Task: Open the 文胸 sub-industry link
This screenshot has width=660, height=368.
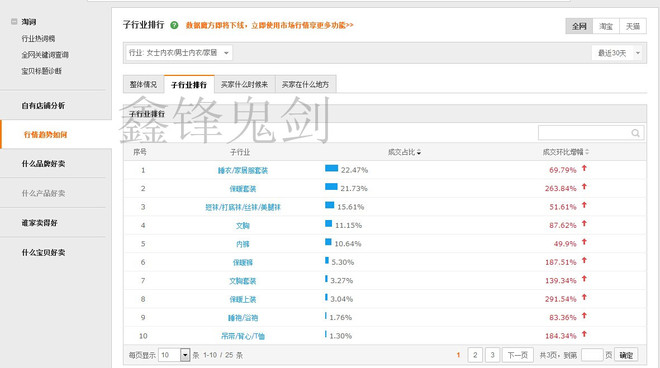Action: click(x=243, y=226)
